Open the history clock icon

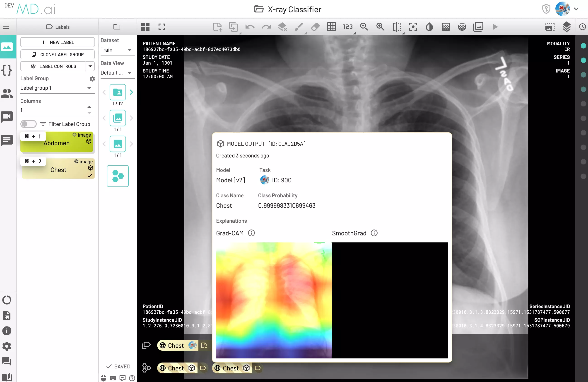(x=582, y=27)
